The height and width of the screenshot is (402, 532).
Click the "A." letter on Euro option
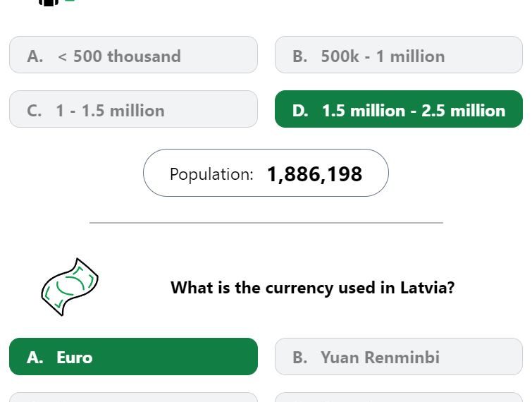[x=35, y=358]
